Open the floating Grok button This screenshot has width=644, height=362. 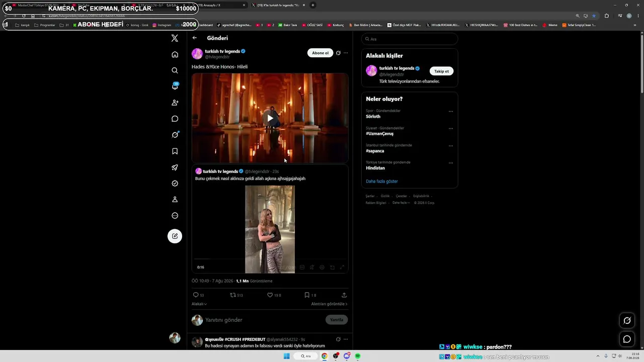click(x=627, y=320)
